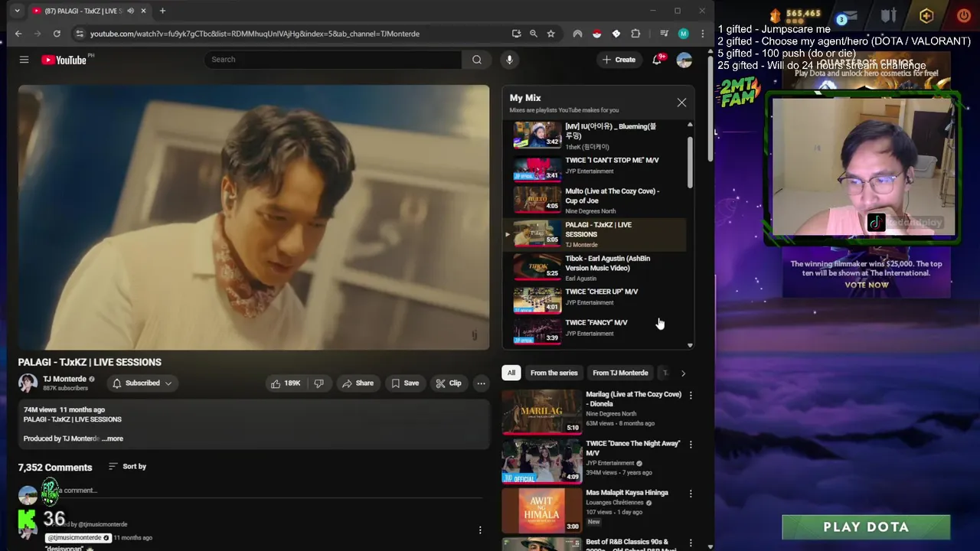Screen dimensions: 980x551
Task: Open the Subscribed notification dropdown
Action: pyautogui.click(x=142, y=383)
